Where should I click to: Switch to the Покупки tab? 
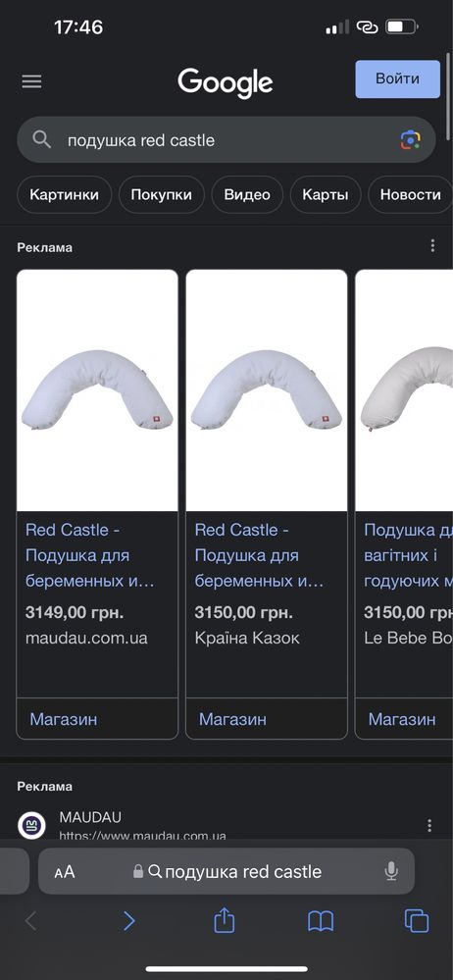click(x=161, y=194)
